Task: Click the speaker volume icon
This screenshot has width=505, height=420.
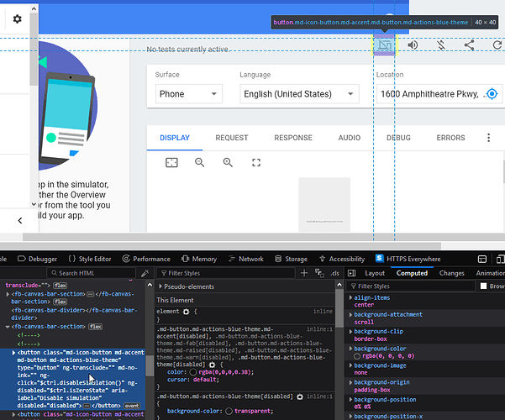Action: (x=413, y=45)
